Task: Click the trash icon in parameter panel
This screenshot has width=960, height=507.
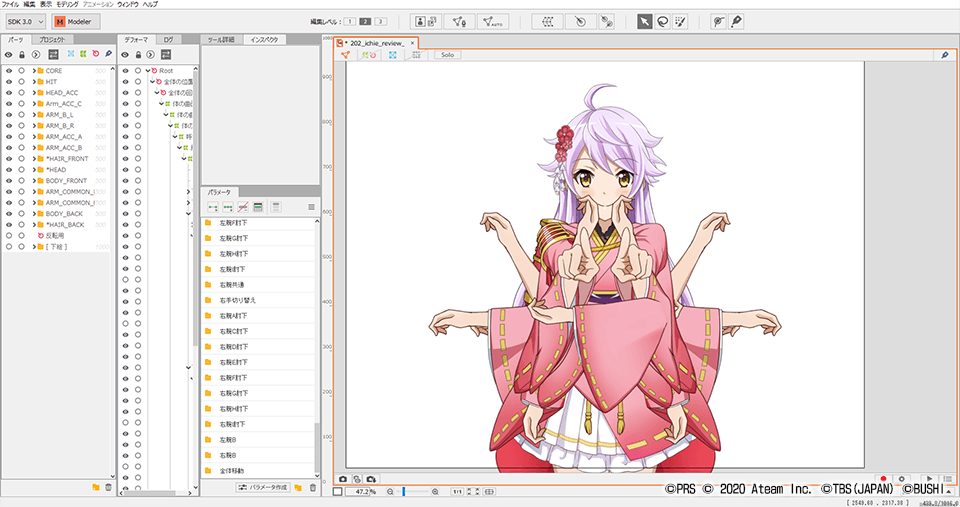Action: click(313, 487)
